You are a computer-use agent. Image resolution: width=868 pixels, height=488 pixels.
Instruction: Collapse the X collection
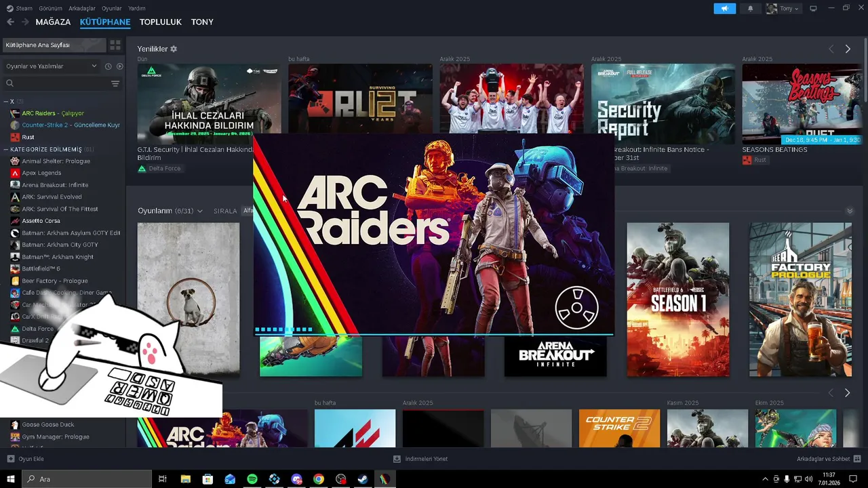(x=5, y=101)
